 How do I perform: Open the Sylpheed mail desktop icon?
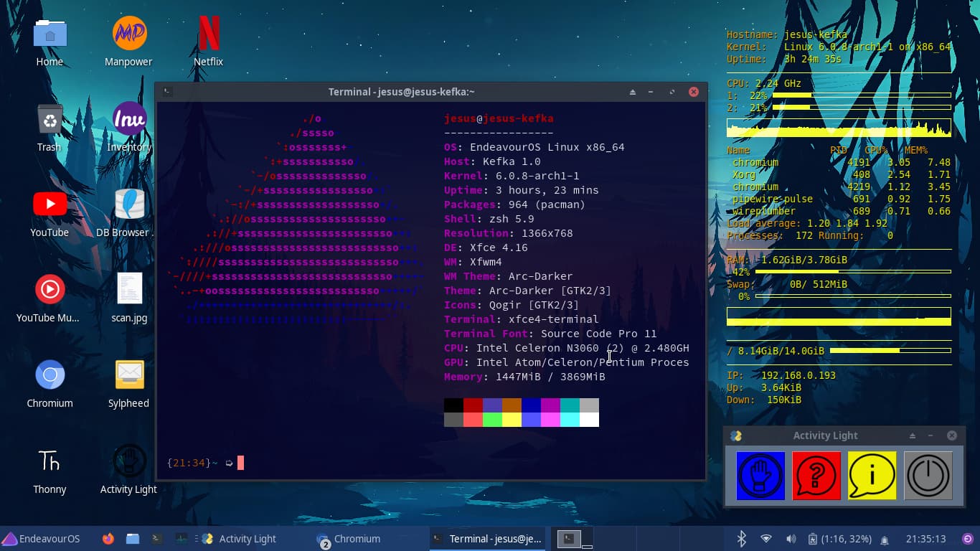(129, 383)
